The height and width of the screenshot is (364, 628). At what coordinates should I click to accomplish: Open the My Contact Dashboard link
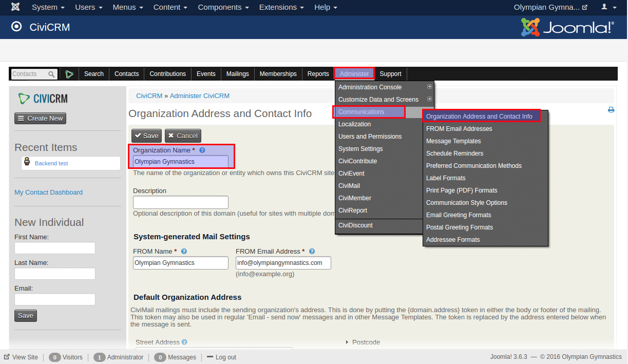pyautogui.click(x=49, y=193)
